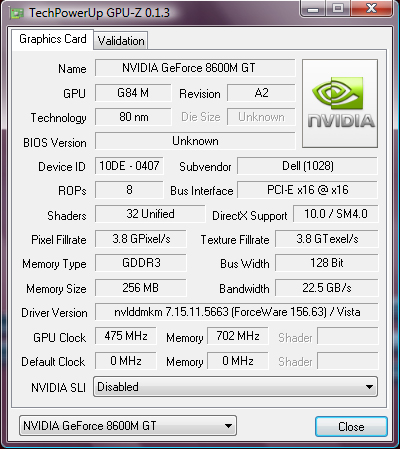Viewport: 400px width, 449px height.
Task: Click the Subvendor Dell (1028) field
Action: pyautogui.click(x=307, y=166)
